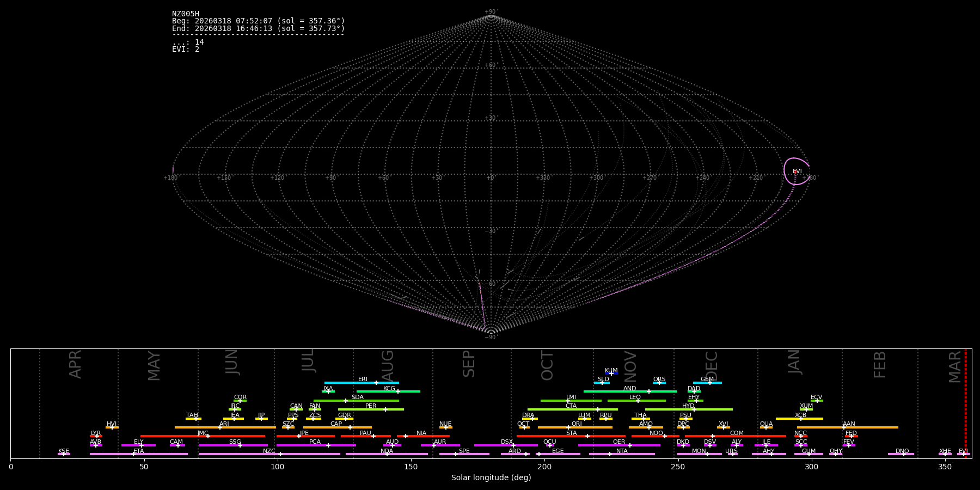Click the HYD shower label

coord(689,406)
